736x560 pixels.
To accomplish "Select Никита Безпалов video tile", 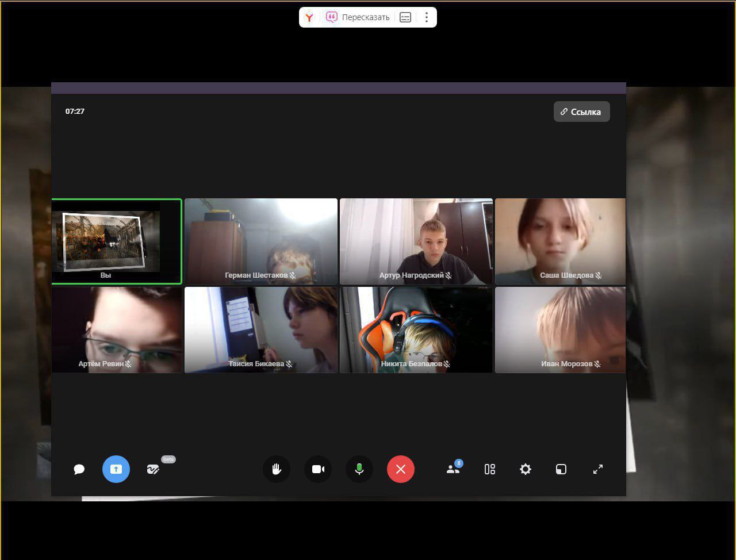I will [416, 330].
